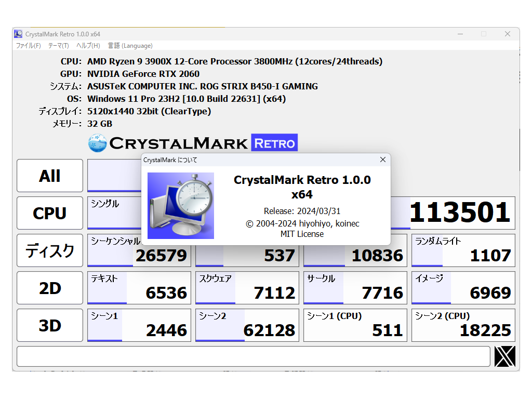Viewport: 532px width, 399px height.
Task: Open the ファイル menu
Action: click(x=28, y=46)
